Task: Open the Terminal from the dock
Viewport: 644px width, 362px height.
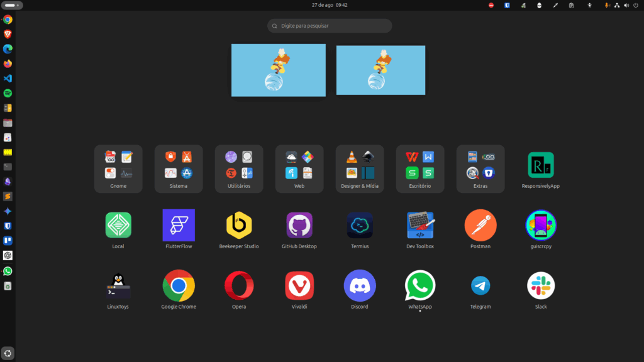Action: click(x=8, y=167)
